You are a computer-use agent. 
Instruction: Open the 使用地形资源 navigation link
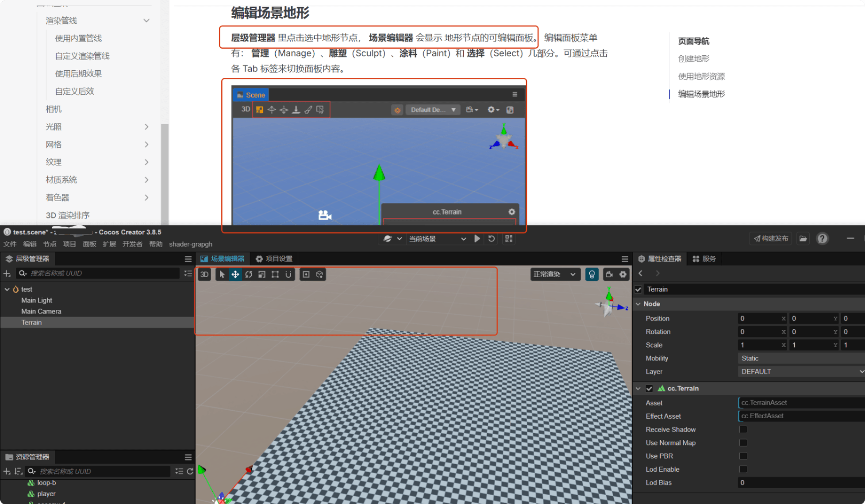701,76
